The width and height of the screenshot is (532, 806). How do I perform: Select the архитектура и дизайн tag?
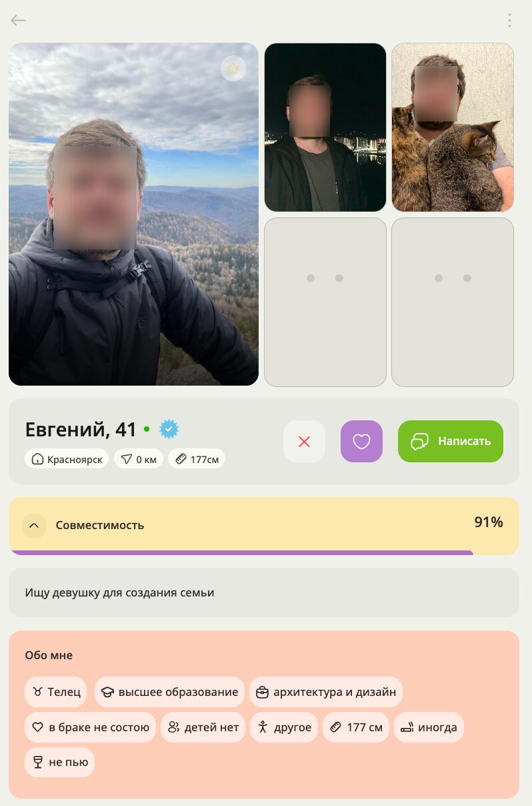(326, 692)
